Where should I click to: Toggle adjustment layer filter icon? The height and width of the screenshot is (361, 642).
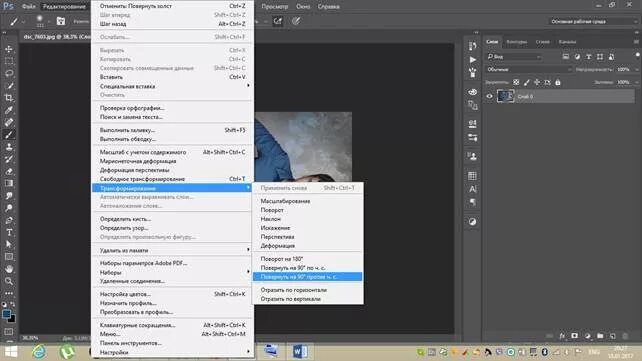577,57
